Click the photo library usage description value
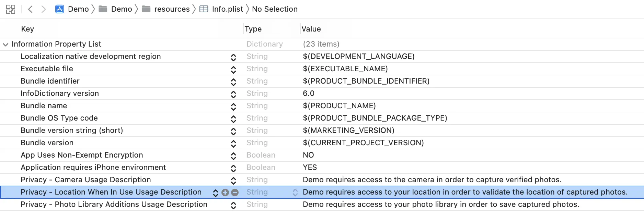 441,204
